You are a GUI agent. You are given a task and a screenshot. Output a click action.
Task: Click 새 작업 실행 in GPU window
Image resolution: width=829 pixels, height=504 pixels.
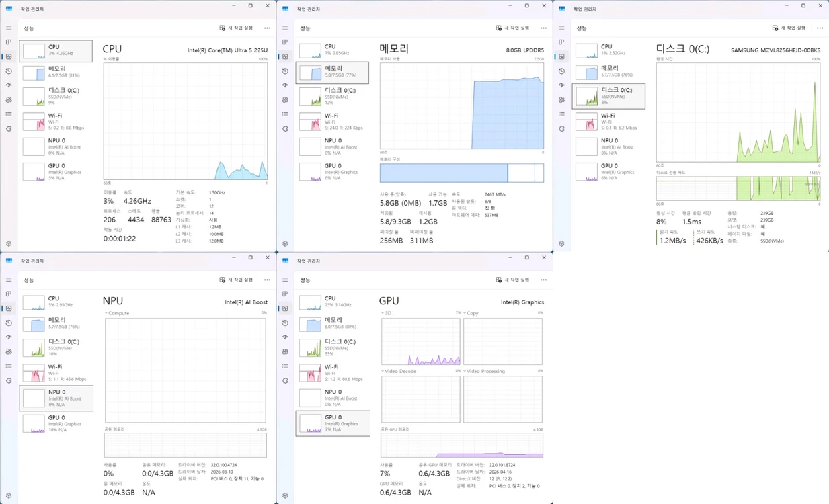coord(512,280)
